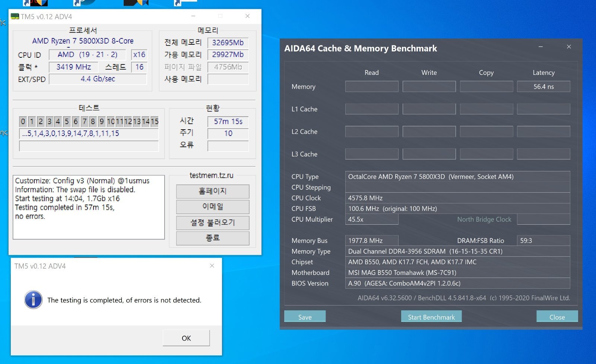Click the empty 오류 errors field
This screenshot has width=596, height=364.
(x=228, y=146)
